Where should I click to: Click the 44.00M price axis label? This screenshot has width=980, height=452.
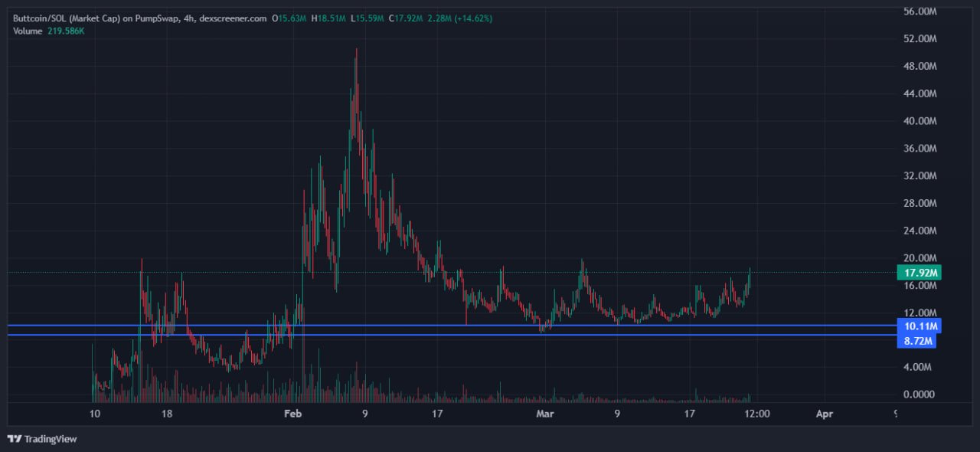click(x=920, y=93)
